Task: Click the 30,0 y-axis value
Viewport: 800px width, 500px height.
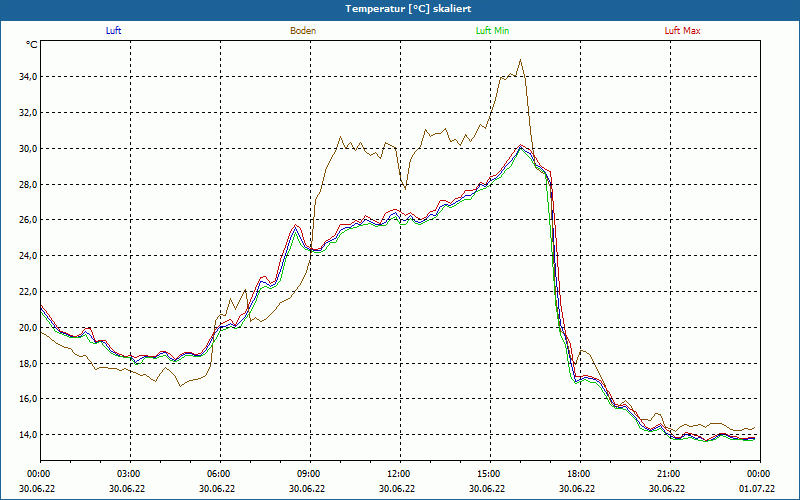Action: (28, 148)
